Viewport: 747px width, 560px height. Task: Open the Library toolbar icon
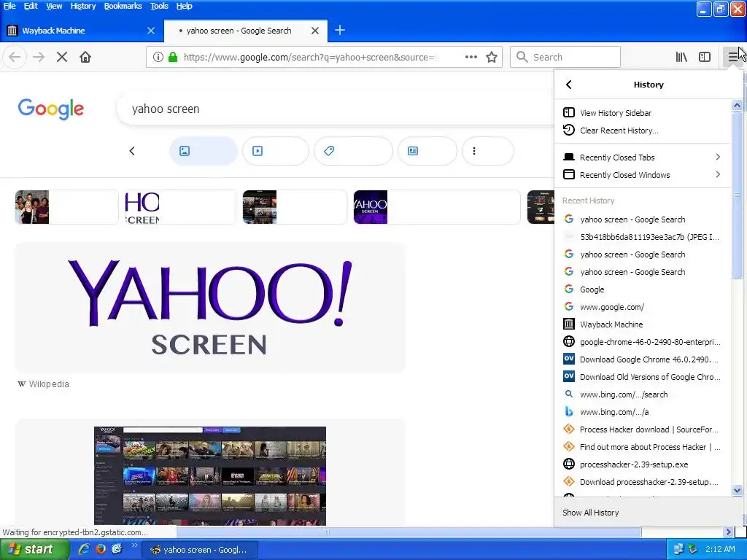[x=681, y=57]
